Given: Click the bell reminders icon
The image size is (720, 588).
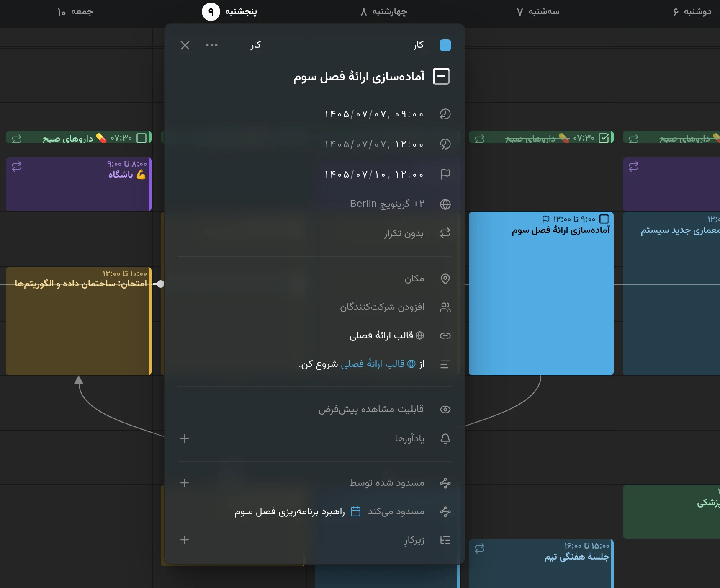Looking at the screenshot, I should pos(445,438).
